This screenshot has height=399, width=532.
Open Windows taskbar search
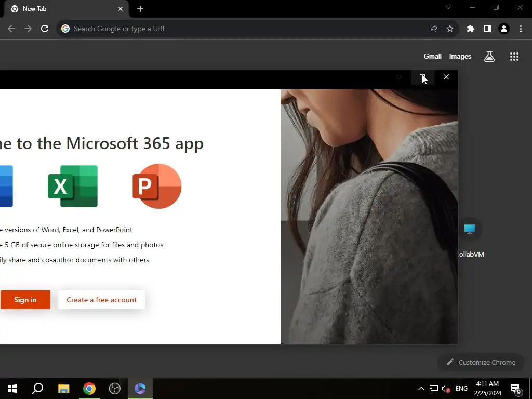tap(37, 389)
